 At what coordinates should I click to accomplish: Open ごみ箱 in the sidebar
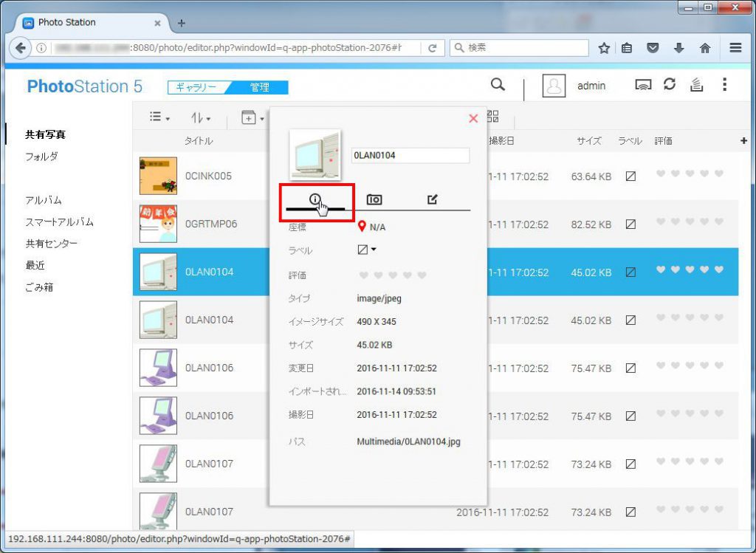(x=39, y=287)
